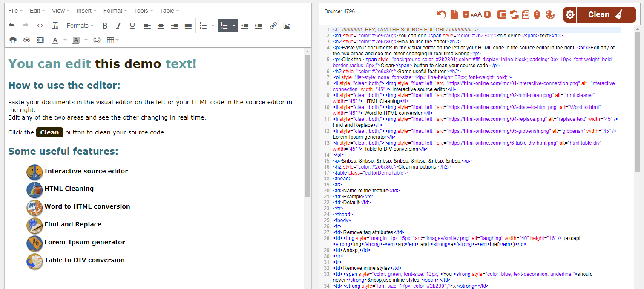This screenshot has width=644, height=289.
Task: Toggle underline formatting
Action: [132, 26]
